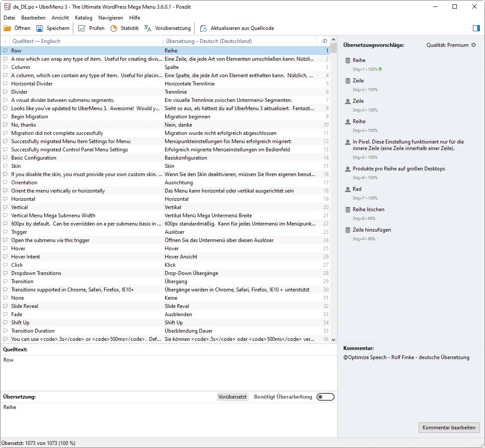Click comment icon beside Hover Intent
The image size is (485, 448).
[5, 257]
